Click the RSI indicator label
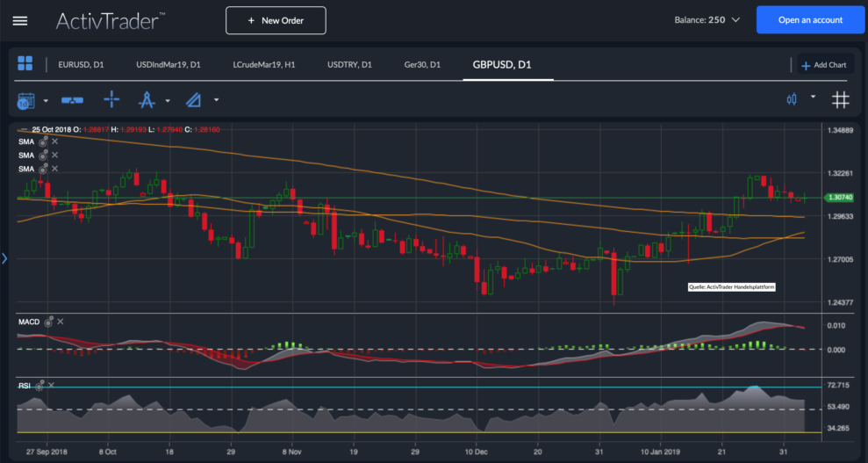 click(x=25, y=386)
